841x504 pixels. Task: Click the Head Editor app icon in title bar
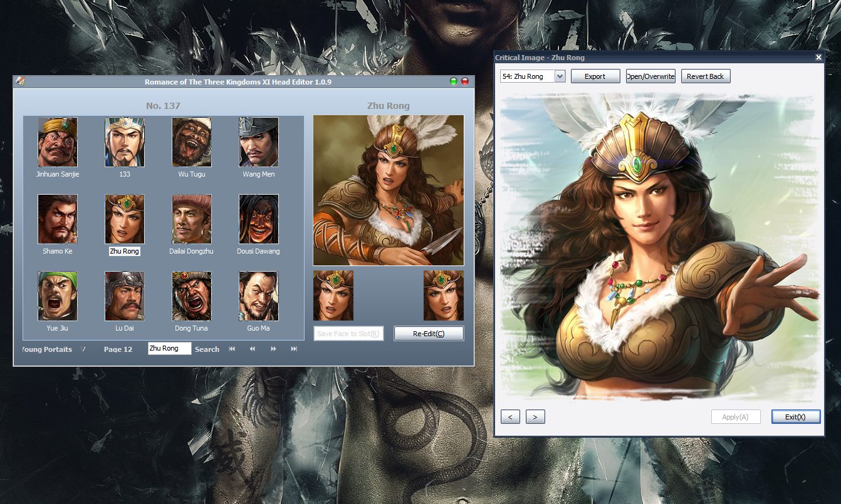click(x=21, y=81)
